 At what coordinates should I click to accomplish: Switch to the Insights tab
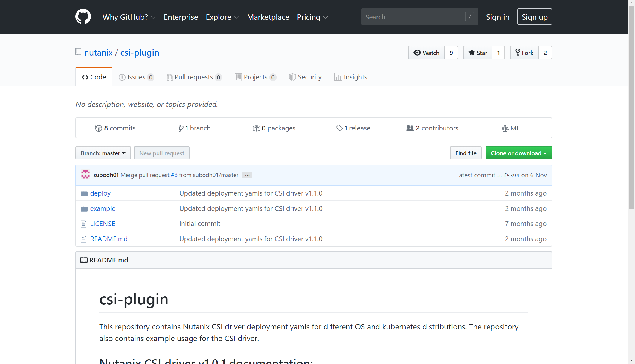351,77
